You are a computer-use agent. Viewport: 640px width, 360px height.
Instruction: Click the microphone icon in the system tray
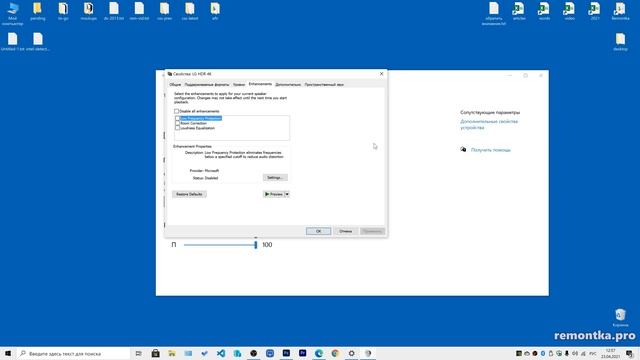(x=567, y=353)
